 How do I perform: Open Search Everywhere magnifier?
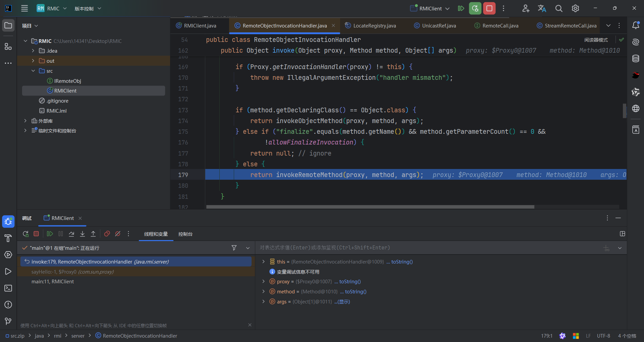(559, 8)
